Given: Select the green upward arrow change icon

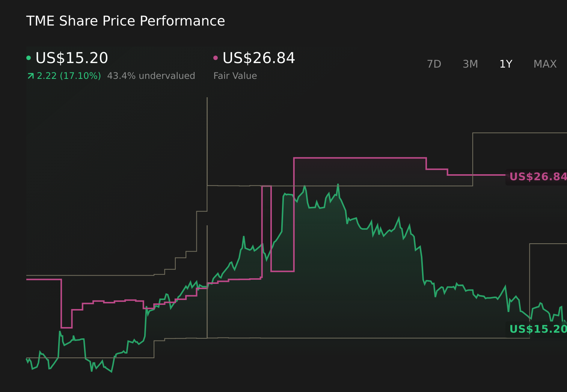Looking at the screenshot, I should [x=31, y=75].
